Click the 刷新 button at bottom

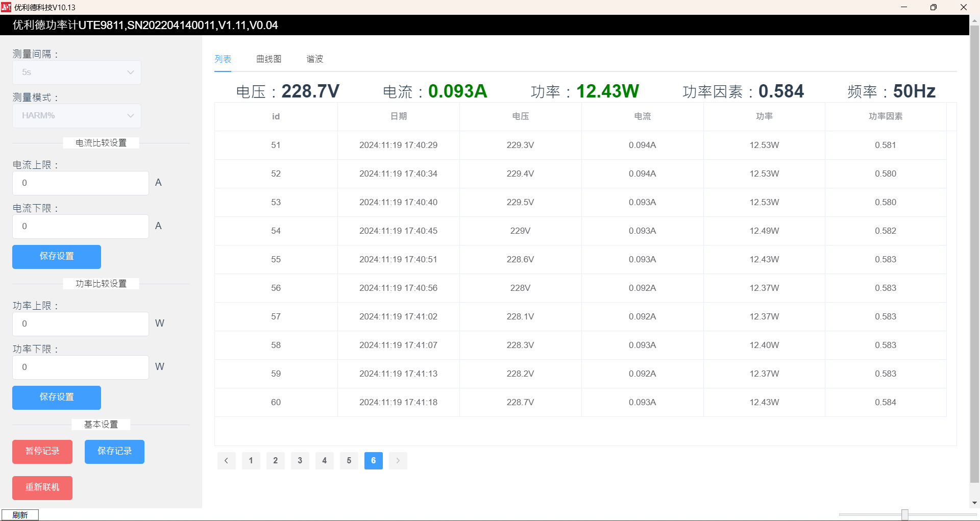pos(20,515)
